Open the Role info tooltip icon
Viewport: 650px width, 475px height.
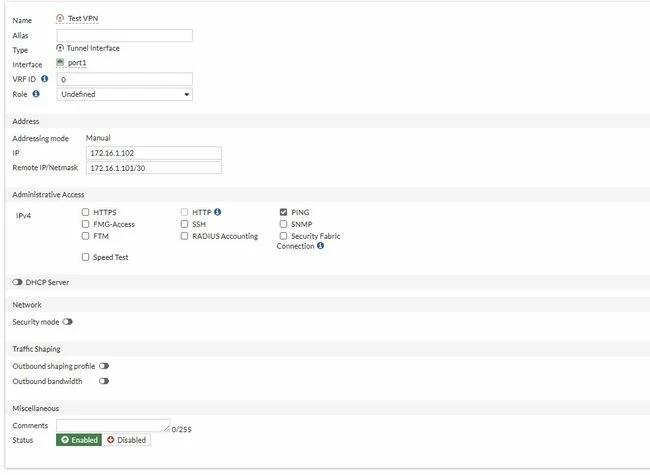(x=36, y=94)
